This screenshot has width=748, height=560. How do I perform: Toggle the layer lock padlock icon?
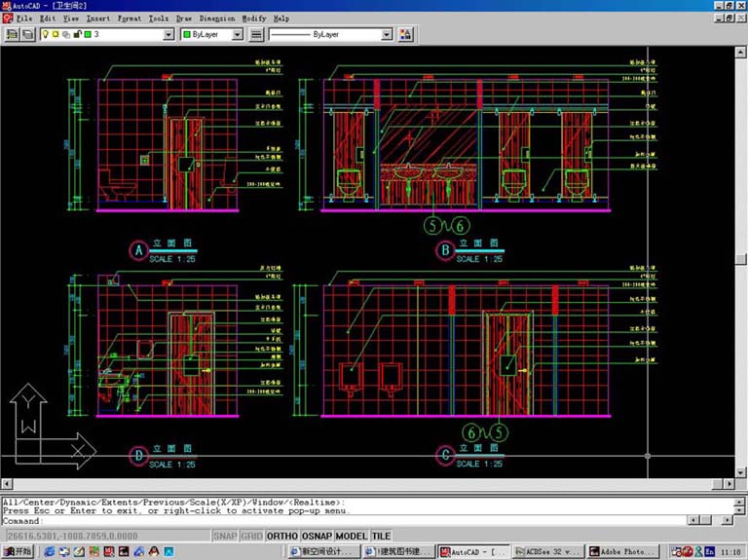(76, 34)
